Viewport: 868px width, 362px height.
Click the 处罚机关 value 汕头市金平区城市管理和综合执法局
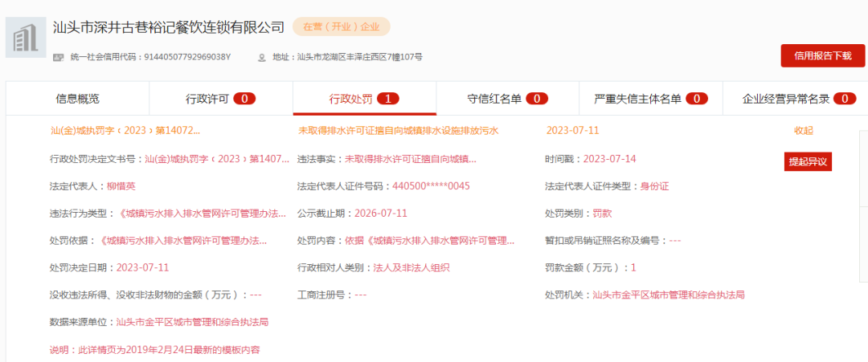coord(669,295)
